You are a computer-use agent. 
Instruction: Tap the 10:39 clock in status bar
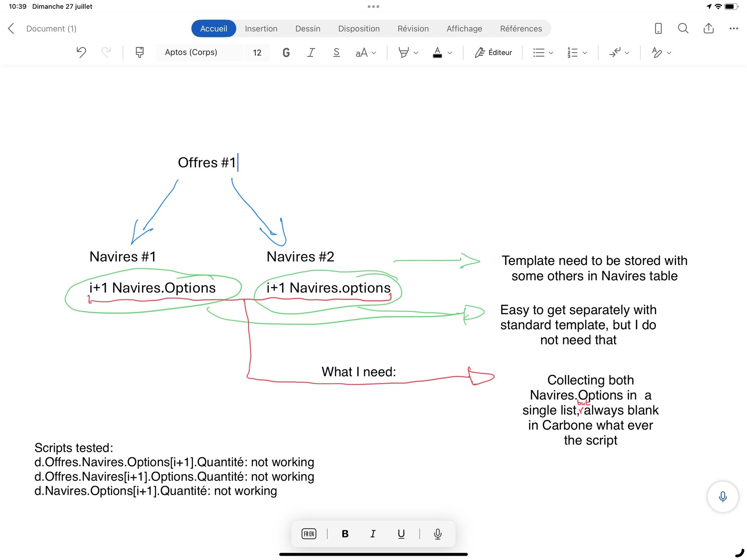(17, 7)
